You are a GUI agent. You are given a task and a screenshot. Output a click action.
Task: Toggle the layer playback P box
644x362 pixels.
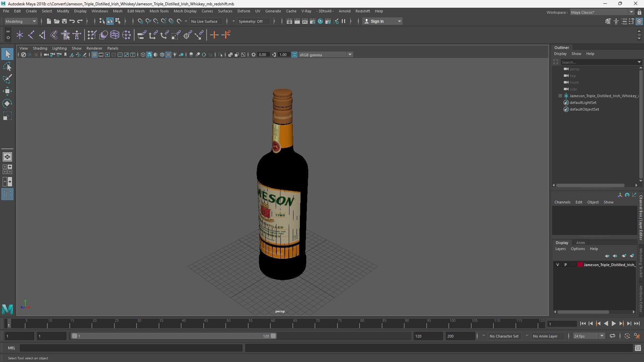[566, 265]
